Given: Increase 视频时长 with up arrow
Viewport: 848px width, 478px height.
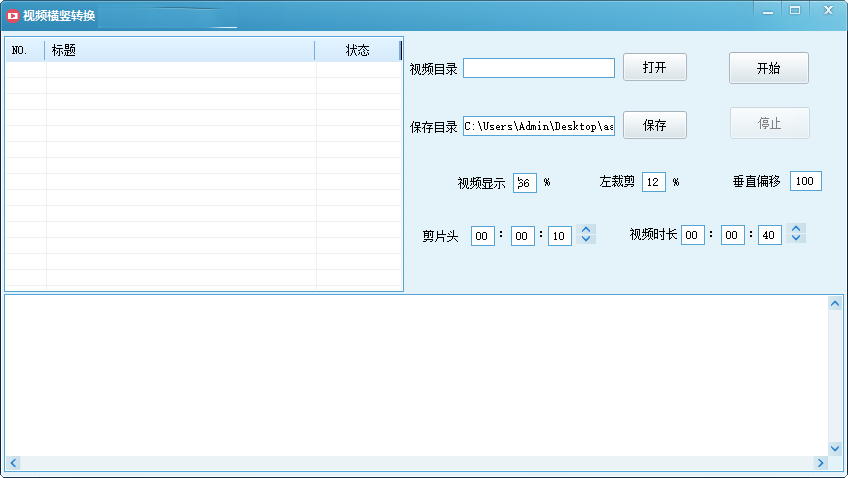Looking at the screenshot, I should (796, 228).
